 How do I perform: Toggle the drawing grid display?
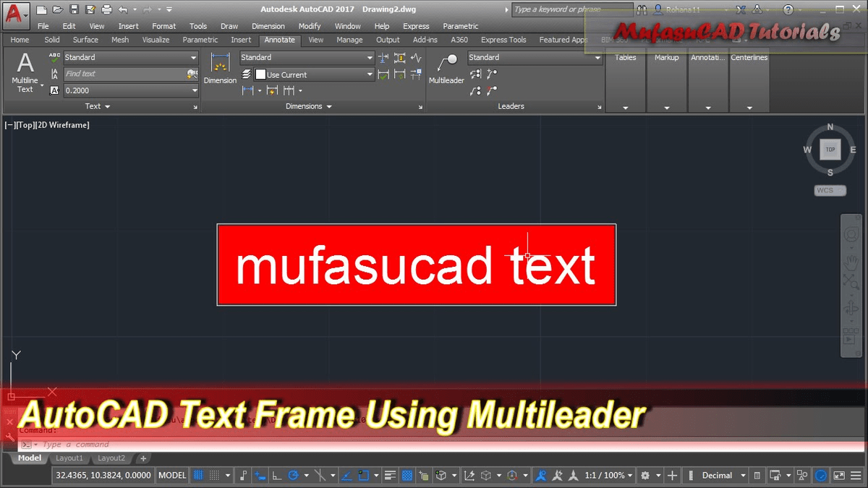(x=198, y=476)
